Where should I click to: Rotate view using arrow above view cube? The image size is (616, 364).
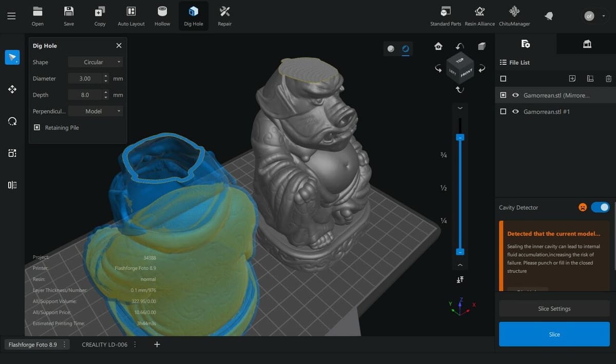point(460,46)
